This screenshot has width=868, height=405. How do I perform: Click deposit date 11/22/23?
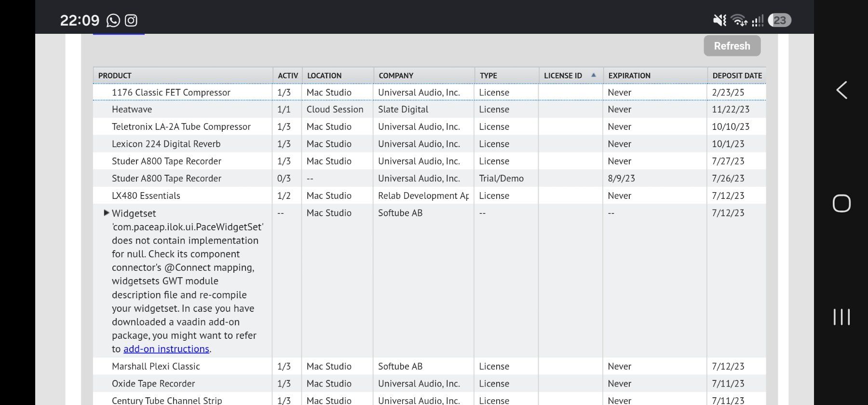[731, 110]
